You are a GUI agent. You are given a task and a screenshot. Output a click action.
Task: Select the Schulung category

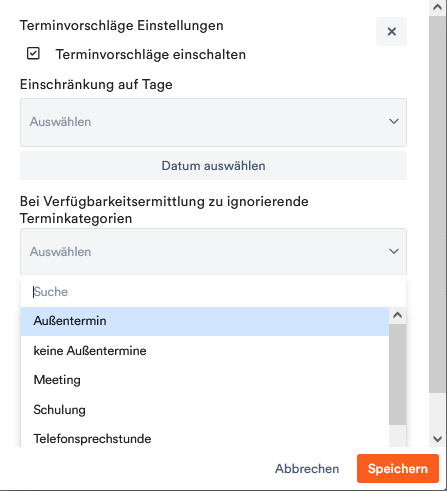[205, 410]
